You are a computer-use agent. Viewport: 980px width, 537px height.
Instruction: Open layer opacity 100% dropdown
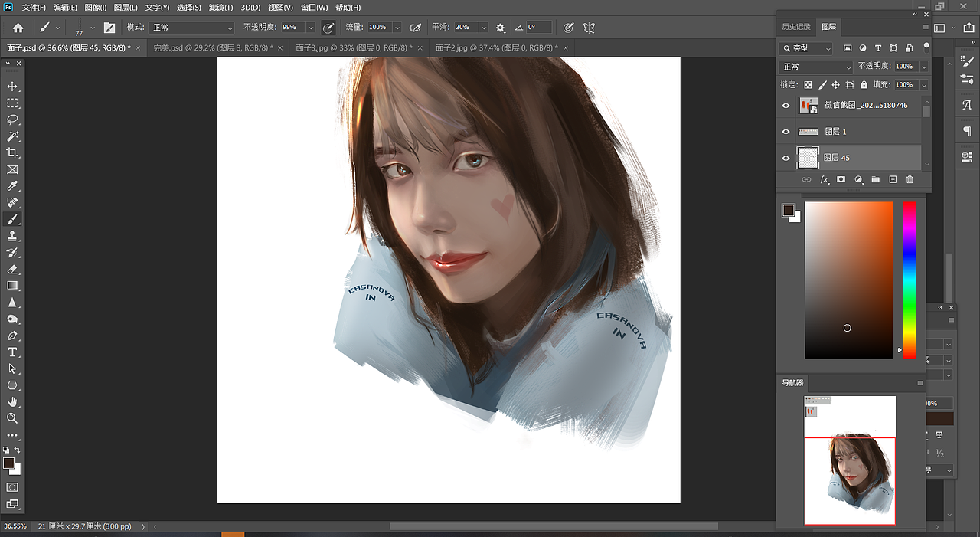pos(923,67)
